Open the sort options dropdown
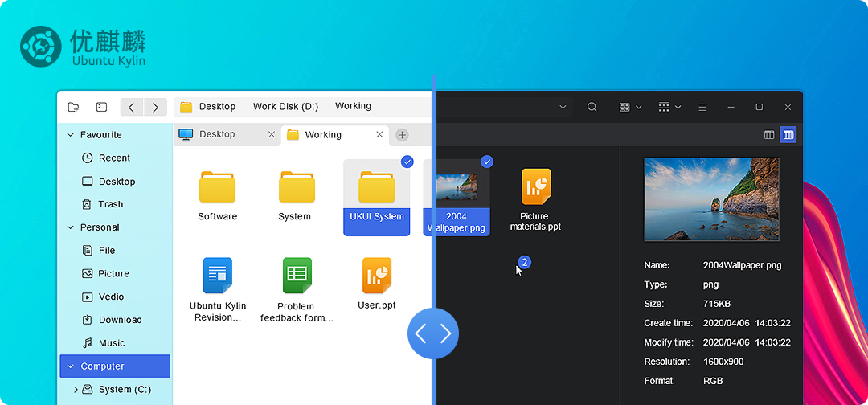 (669, 107)
